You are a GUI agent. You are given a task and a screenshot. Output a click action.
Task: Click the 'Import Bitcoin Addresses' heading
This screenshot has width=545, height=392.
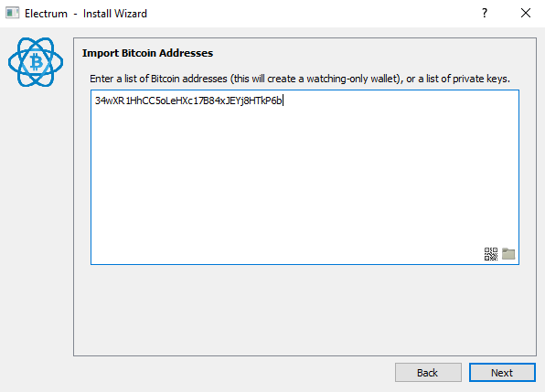(148, 53)
